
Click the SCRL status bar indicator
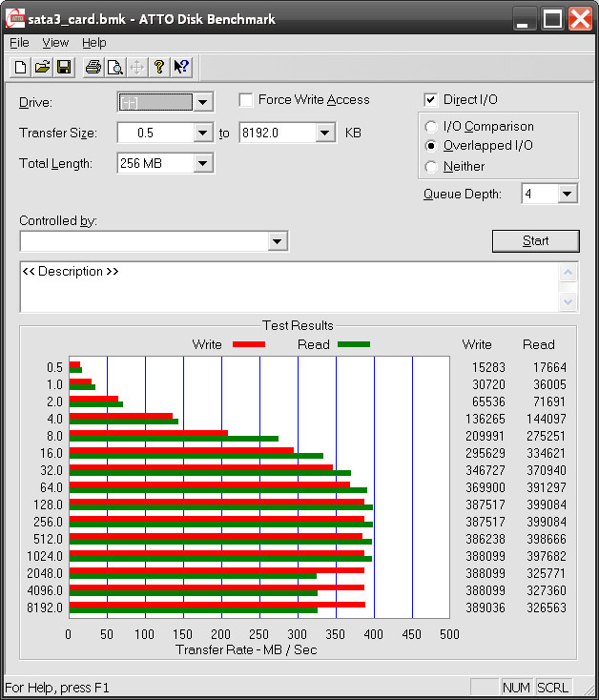pyautogui.click(x=552, y=688)
